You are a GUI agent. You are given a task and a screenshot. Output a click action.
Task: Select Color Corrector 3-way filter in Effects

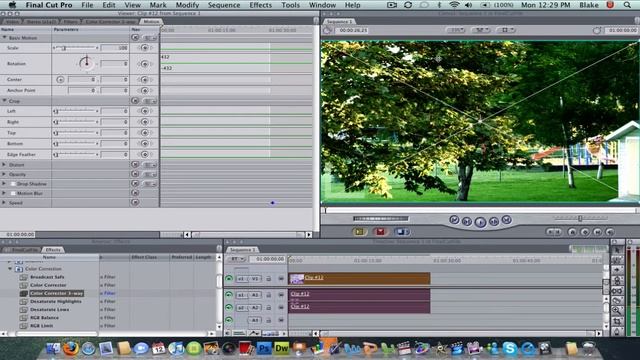[x=56, y=293]
